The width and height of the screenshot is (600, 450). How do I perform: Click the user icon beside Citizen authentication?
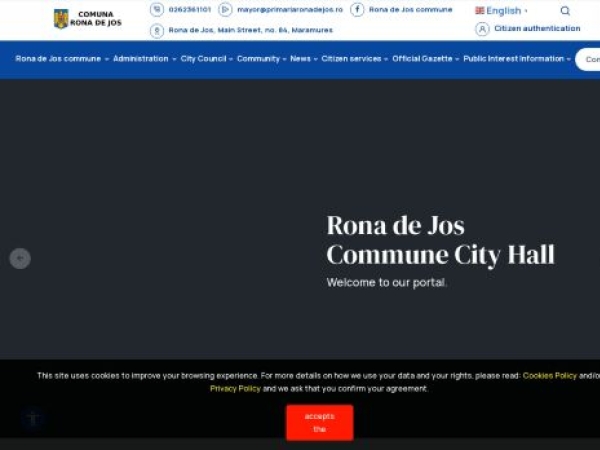pyautogui.click(x=482, y=29)
